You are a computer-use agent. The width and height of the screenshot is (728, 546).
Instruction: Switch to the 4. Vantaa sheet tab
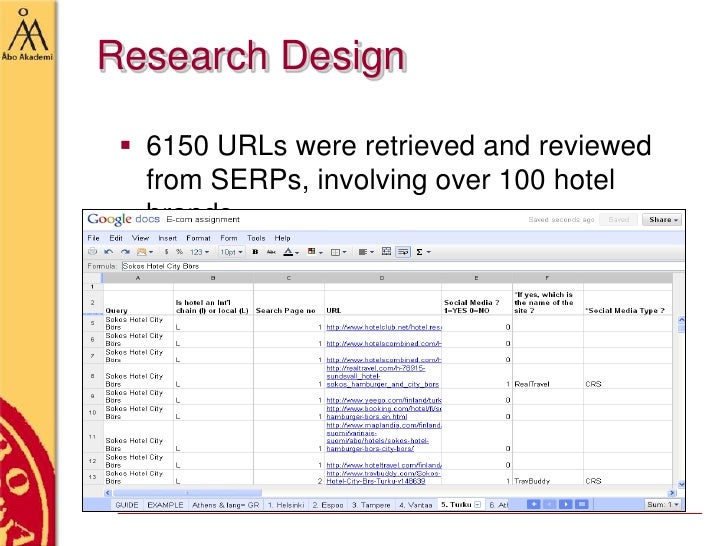pyautogui.click(x=416, y=505)
